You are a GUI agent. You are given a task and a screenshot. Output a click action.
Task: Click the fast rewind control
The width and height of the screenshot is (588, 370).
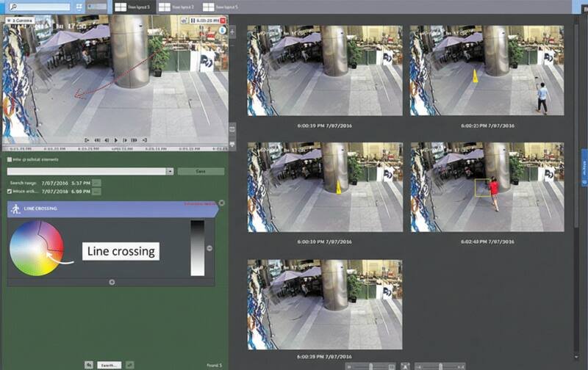point(97,140)
